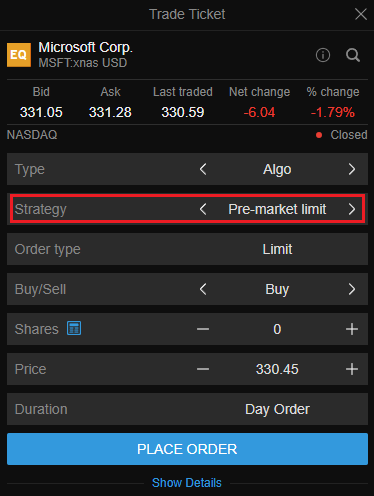The image size is (374, 496).
Task: Click the Price field showing 330.45
Action: coord(277,369)
